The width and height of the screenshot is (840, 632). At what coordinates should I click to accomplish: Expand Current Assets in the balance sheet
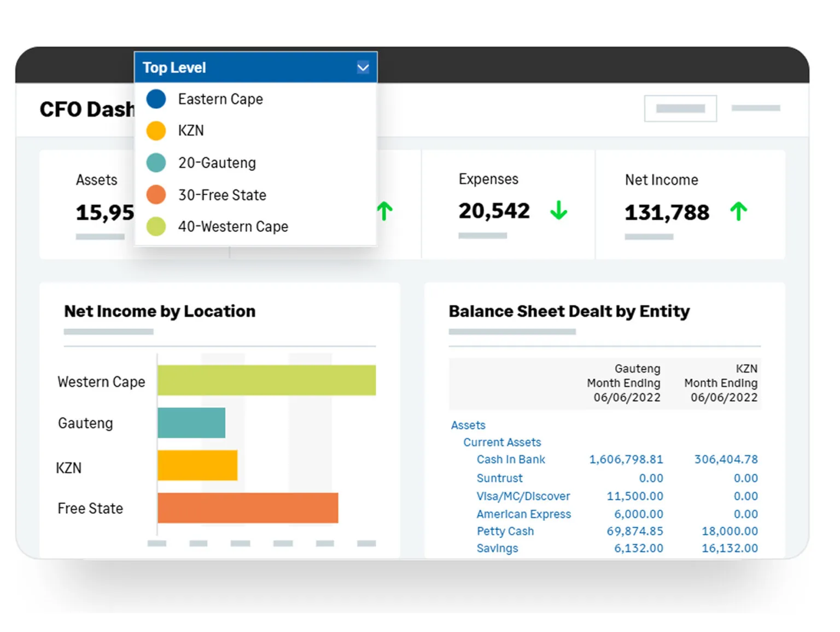pyautogui.click(x=501, y=442)
